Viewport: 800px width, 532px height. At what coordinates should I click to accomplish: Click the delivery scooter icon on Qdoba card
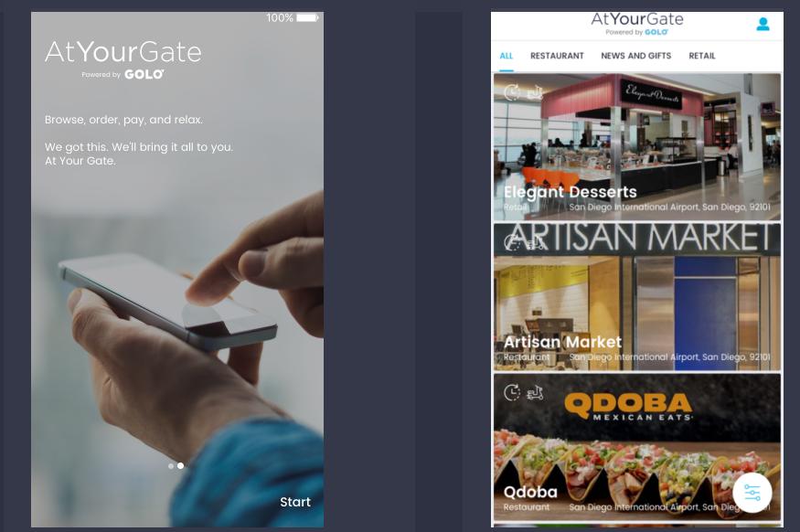point(535,393)
